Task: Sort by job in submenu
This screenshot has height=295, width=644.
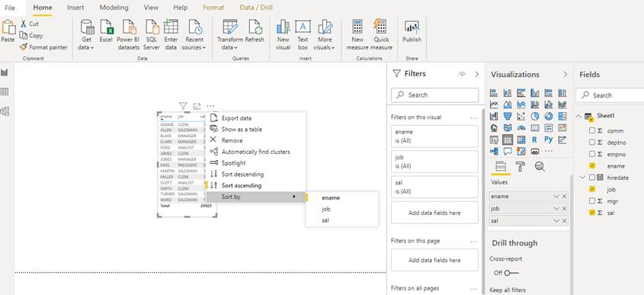Action: (x=326, y=209)
